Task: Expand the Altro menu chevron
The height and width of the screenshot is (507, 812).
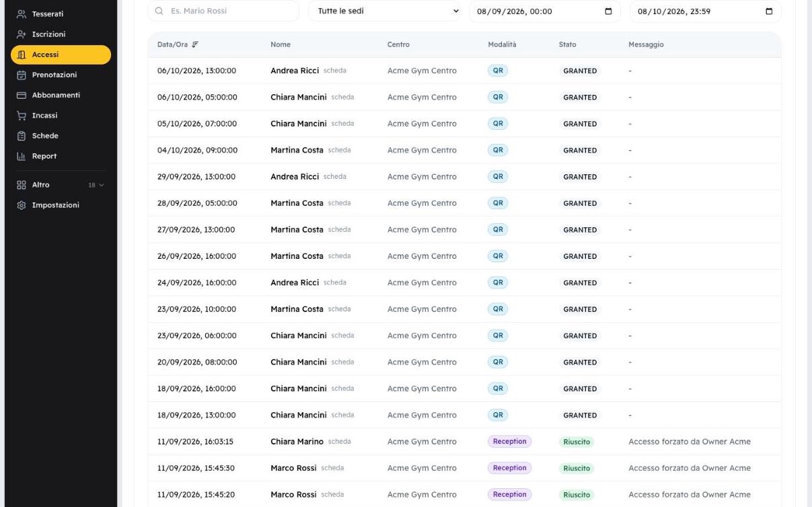Action: click(x=102, y=185)
